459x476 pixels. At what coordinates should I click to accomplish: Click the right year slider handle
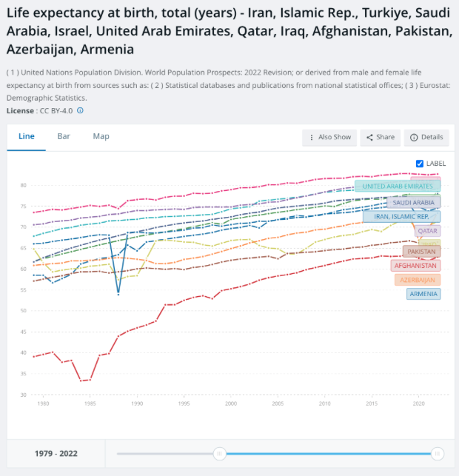pyautogui.click(x=438, y=454)
